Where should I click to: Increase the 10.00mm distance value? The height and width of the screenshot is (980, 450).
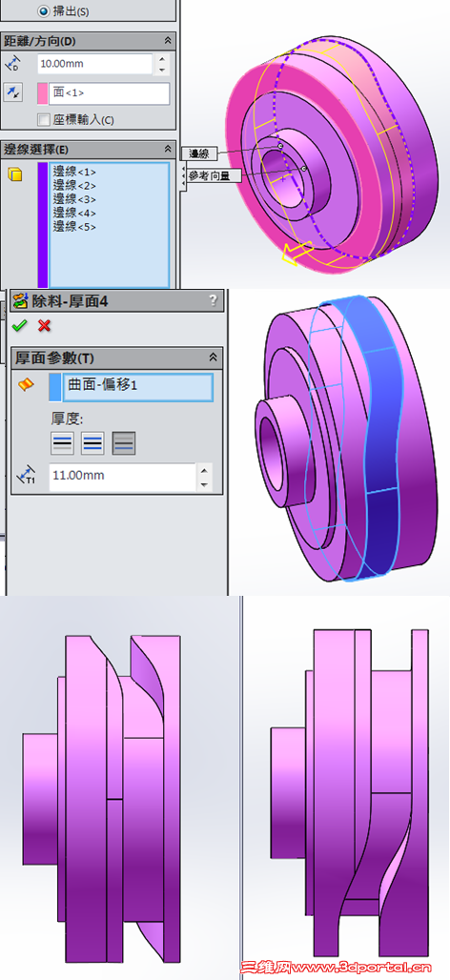[162, 59]
